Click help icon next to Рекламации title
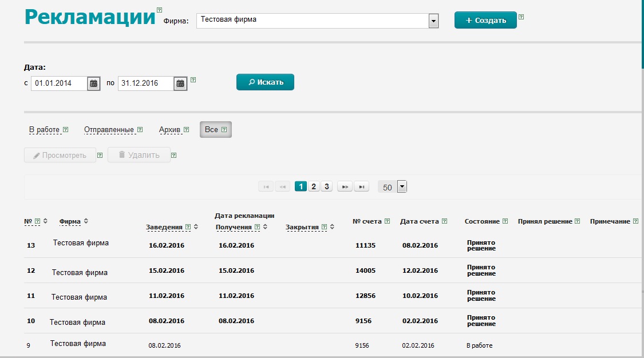The height and width of the screenshot is (358, 644). coord(159,10)
